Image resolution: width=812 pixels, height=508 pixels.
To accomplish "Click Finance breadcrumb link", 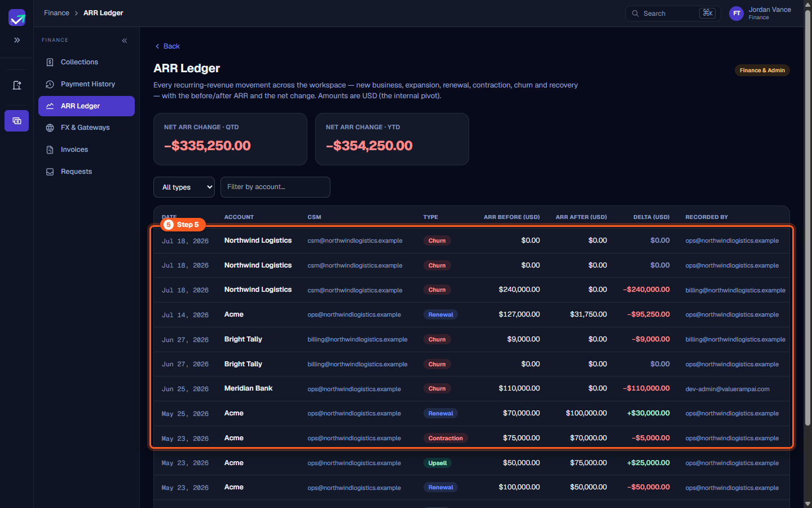I will (x=56, y=13).
